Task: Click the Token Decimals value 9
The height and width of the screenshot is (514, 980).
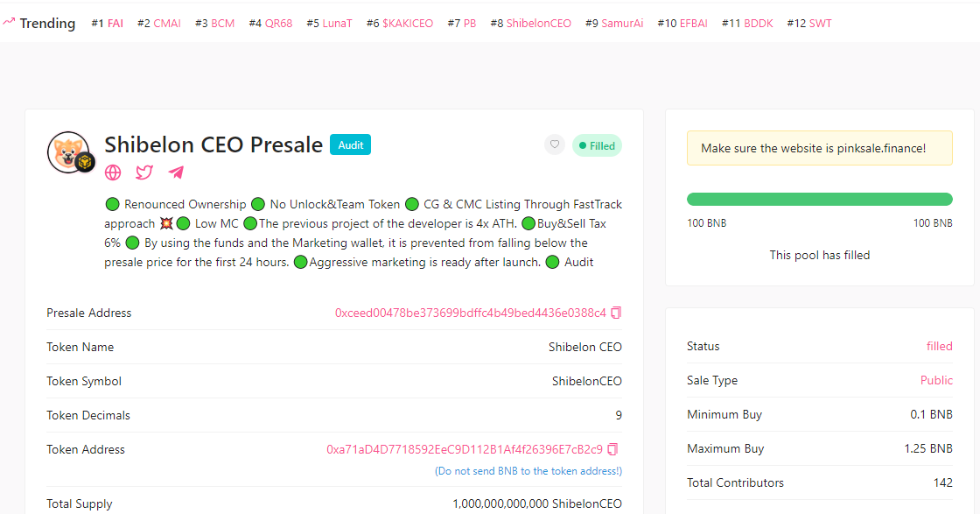Action: click(619, 416)
